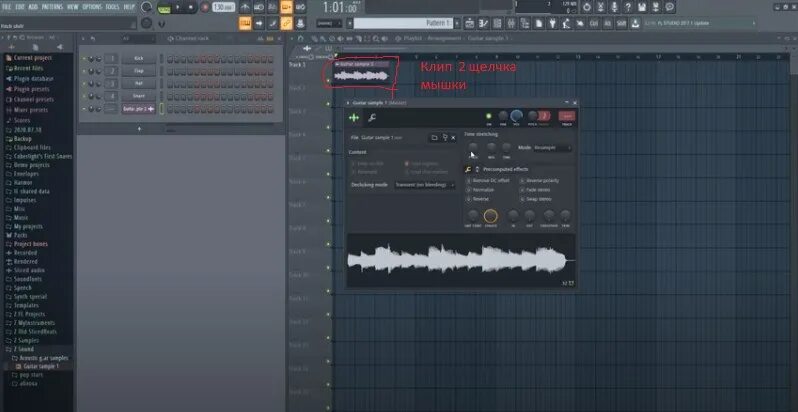The height and width of the screenshot is (412, 798).
Task: Open the snap selector dropdown in toolbar
Action: [329, 23]
